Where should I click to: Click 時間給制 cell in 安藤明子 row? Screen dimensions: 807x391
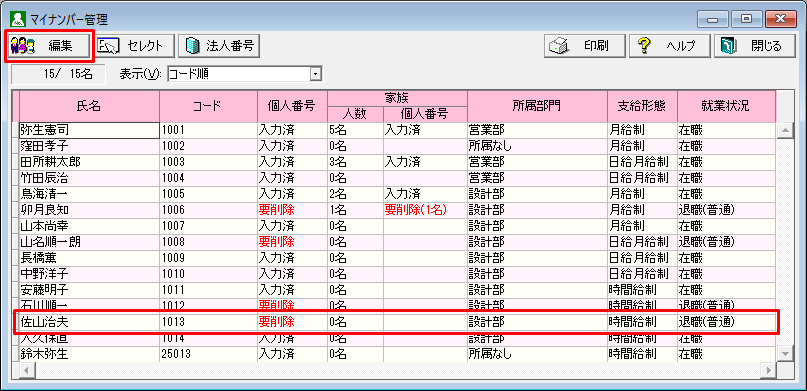click(642, 290)
